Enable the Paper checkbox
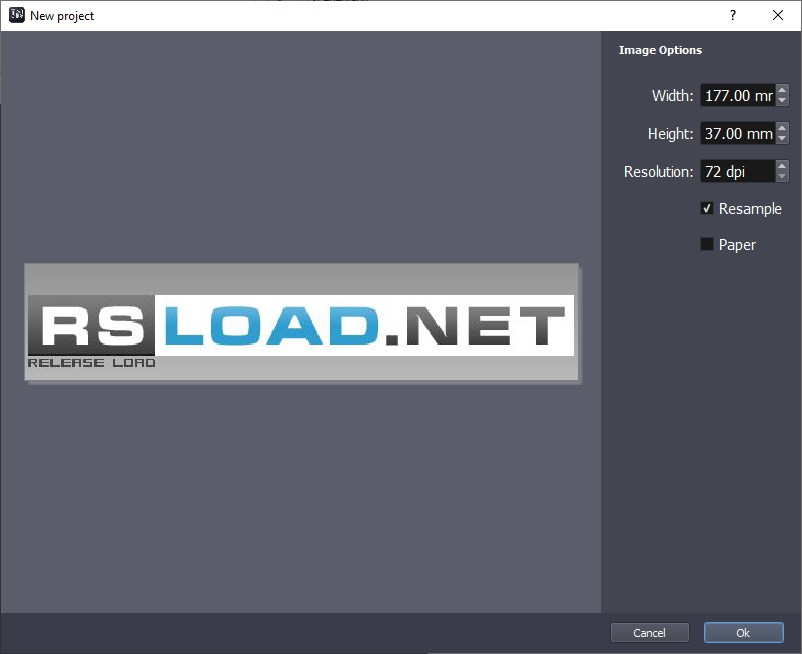 [707, 244]
